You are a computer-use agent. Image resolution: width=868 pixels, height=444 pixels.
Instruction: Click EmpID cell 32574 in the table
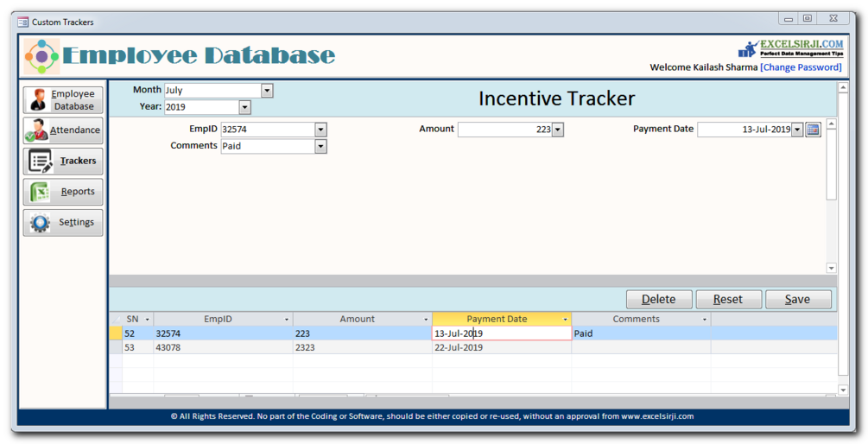pos(223,333)
